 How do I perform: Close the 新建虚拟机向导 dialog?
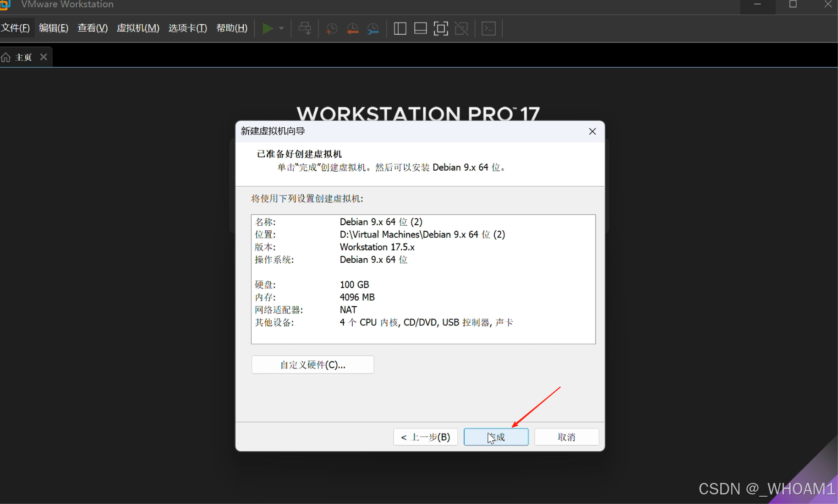[592, 131]
